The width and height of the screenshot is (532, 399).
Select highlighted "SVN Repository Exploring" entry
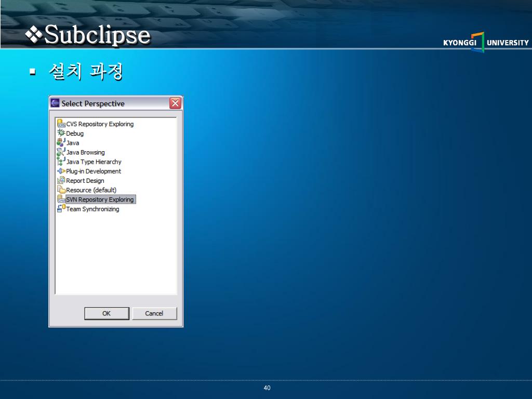[100, 199]
